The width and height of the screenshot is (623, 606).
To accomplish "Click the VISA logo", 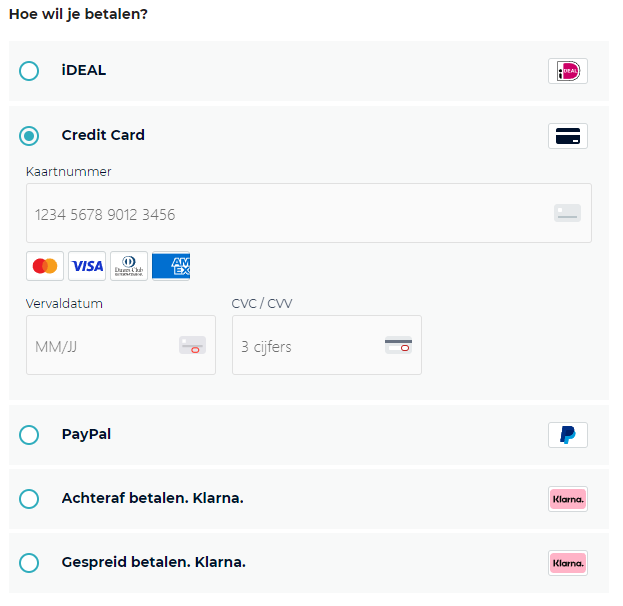I will point(87,266).
